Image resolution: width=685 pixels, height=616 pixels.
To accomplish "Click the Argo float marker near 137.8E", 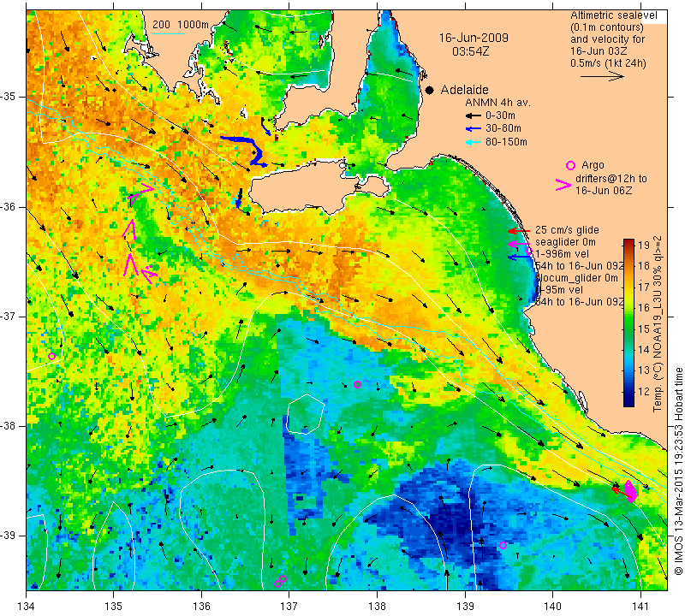I will (x=357, y=385).
